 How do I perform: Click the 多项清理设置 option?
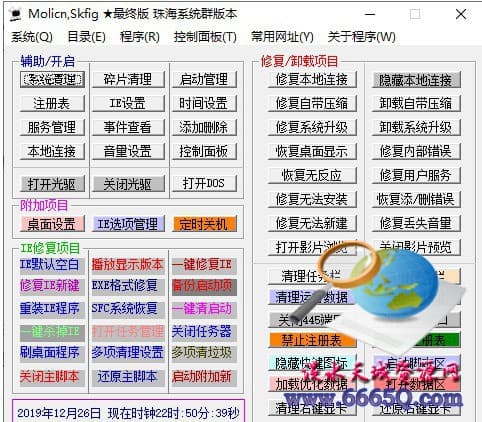click(x=128, y=353)
